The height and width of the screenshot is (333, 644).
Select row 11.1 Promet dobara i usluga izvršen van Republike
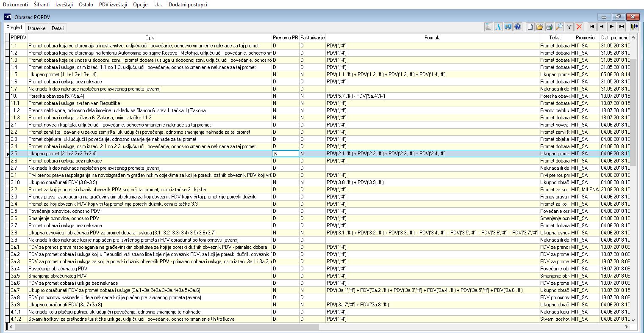click(x=150, y=103)
